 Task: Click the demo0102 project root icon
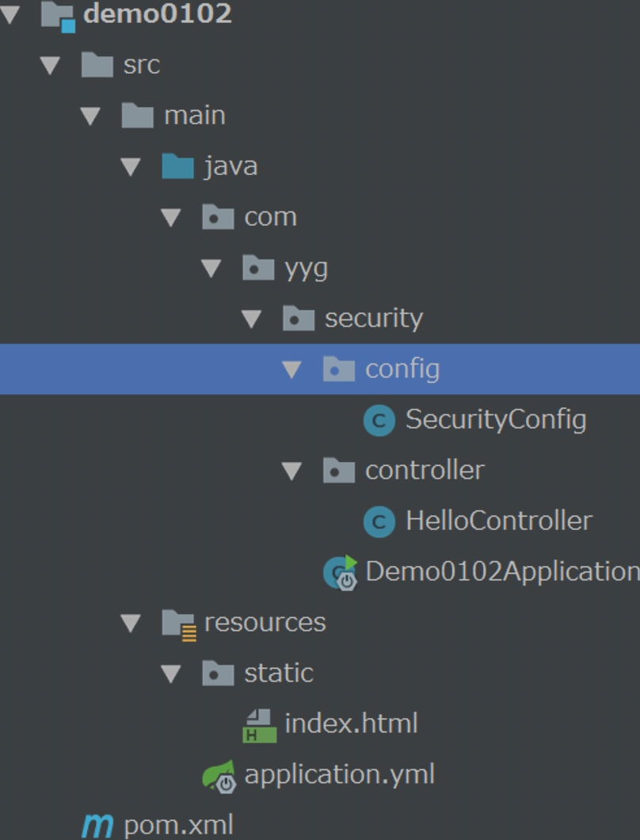(57, 13)
